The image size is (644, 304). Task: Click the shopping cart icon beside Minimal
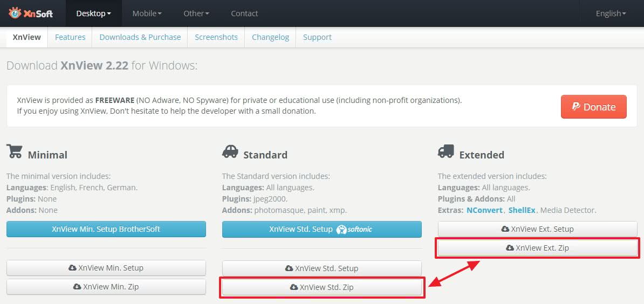[15, 152]
